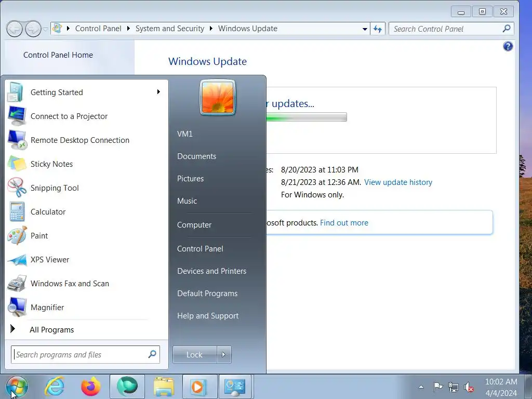This screenshot has width=532, height=399.
Task: Open the teal chat app taskbar icon
Action: 127,387
